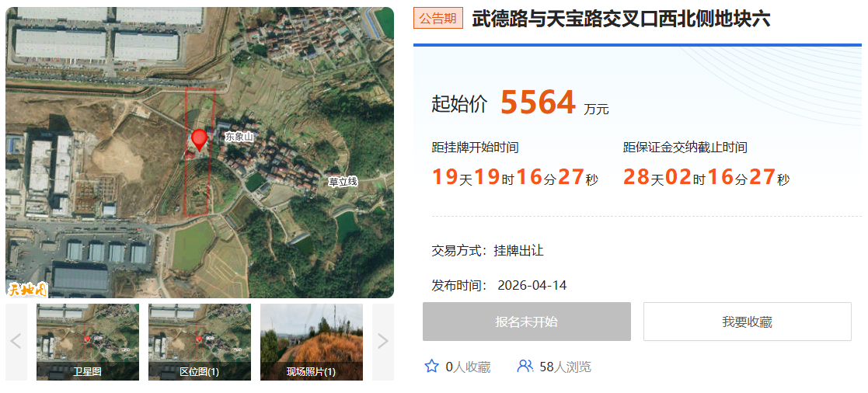
Task: Open the 现场照片(1) thumbnail
Action: [311, 342]
